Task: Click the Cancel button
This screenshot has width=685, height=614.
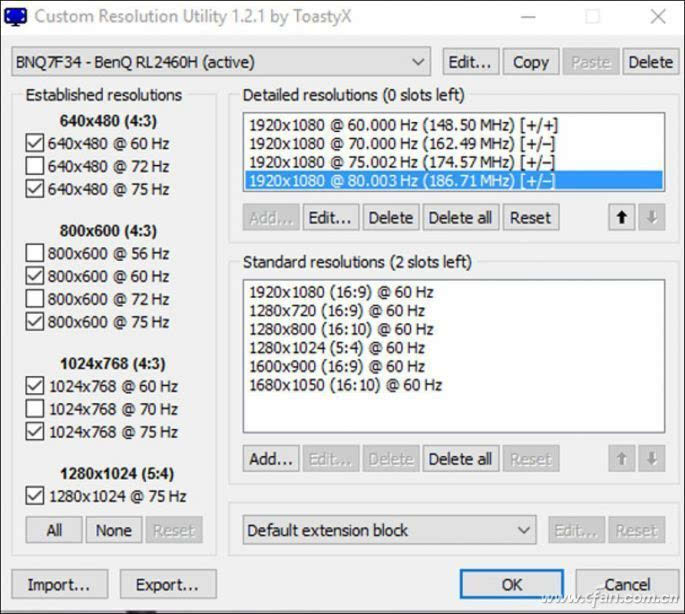Action: (627, 584)
